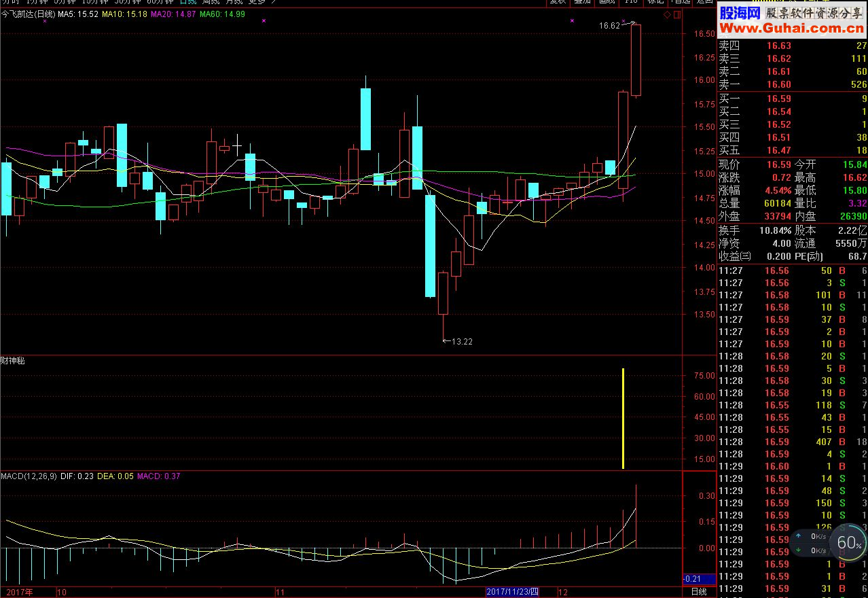Select the 卖三 16.62 ask row
Viewport: 868px width, 598px height.
793,58
